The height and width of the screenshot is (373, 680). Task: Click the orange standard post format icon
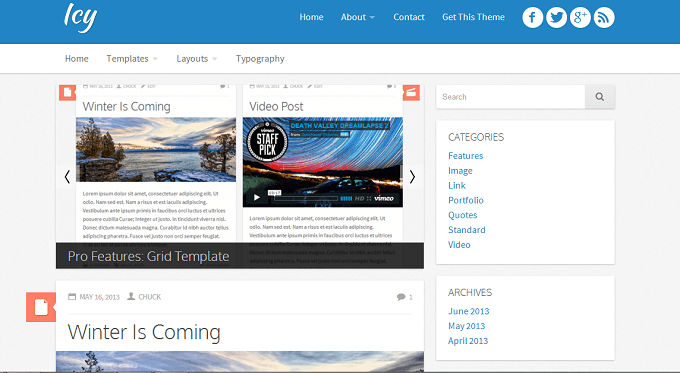click(x=41, y=307)
